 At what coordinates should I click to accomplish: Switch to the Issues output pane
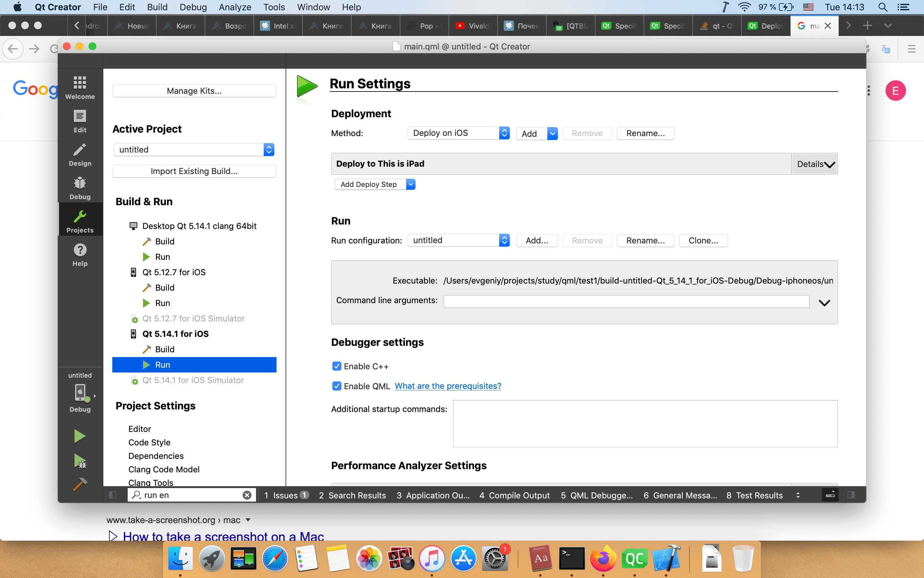287,495
